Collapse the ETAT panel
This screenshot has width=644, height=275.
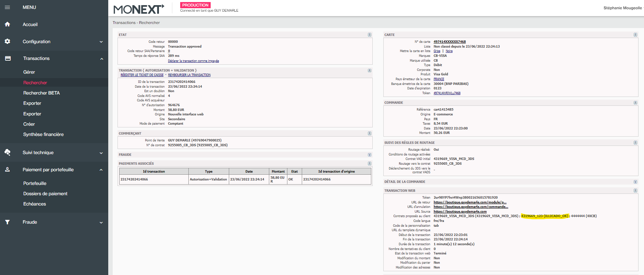tap(369, 35)
